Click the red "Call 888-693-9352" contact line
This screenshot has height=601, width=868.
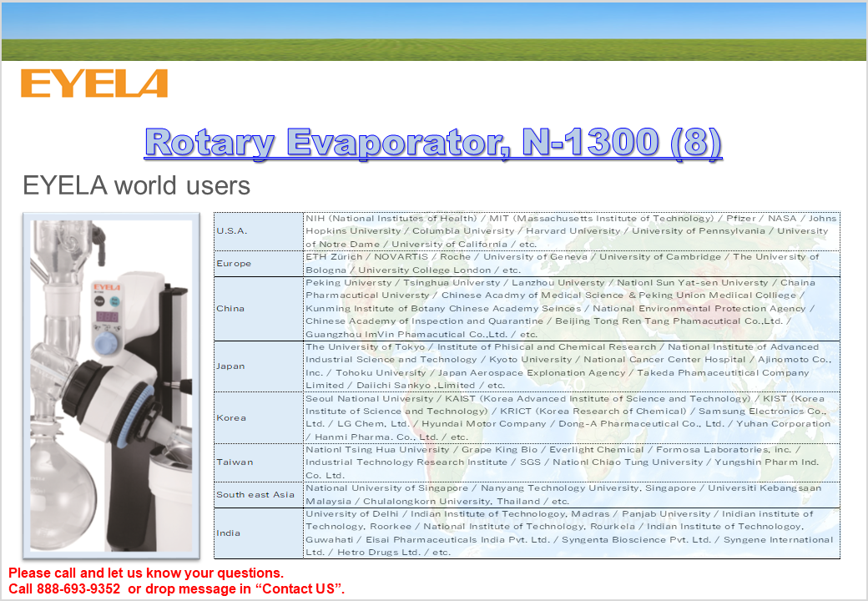pyautogui.click(x=177, y=588)
